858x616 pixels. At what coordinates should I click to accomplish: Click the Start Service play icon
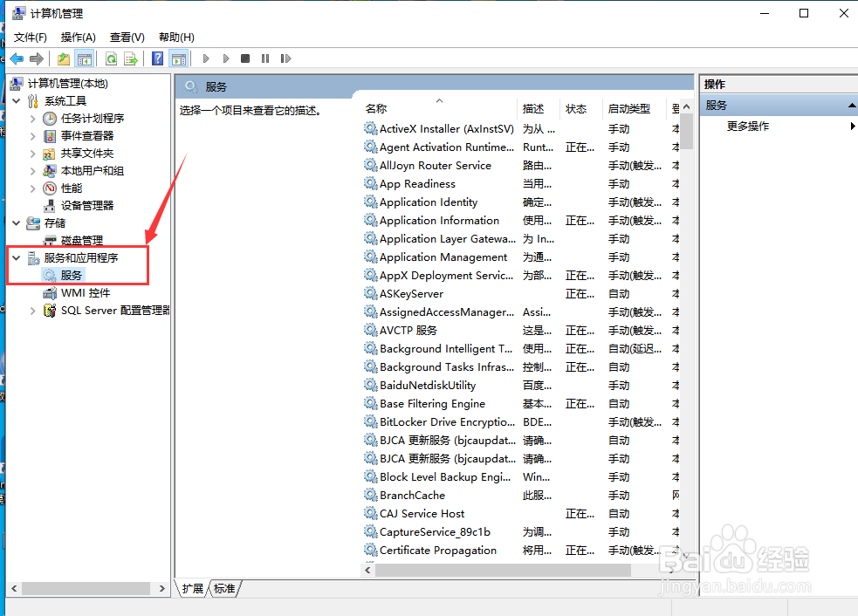(x=206, y=58)
